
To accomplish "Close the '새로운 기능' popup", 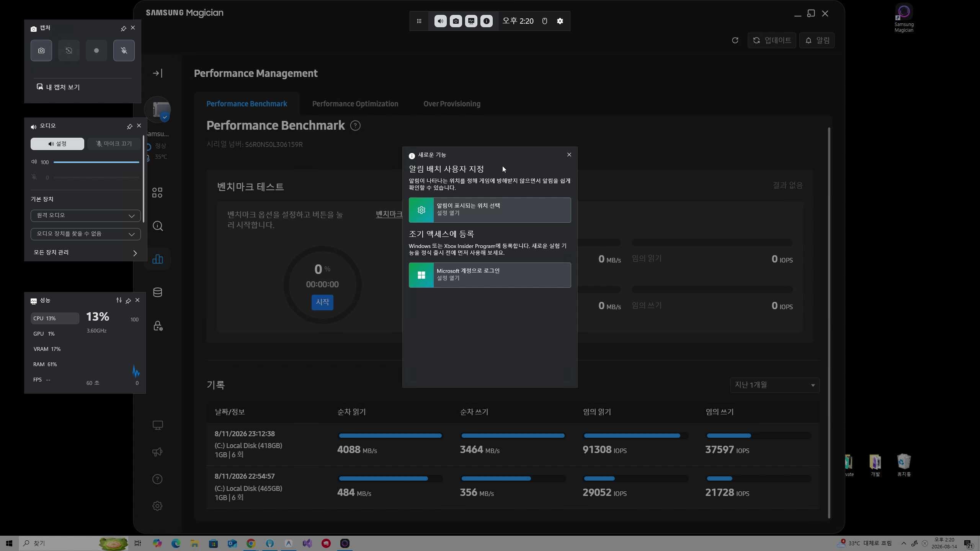I will coord(569,155).
